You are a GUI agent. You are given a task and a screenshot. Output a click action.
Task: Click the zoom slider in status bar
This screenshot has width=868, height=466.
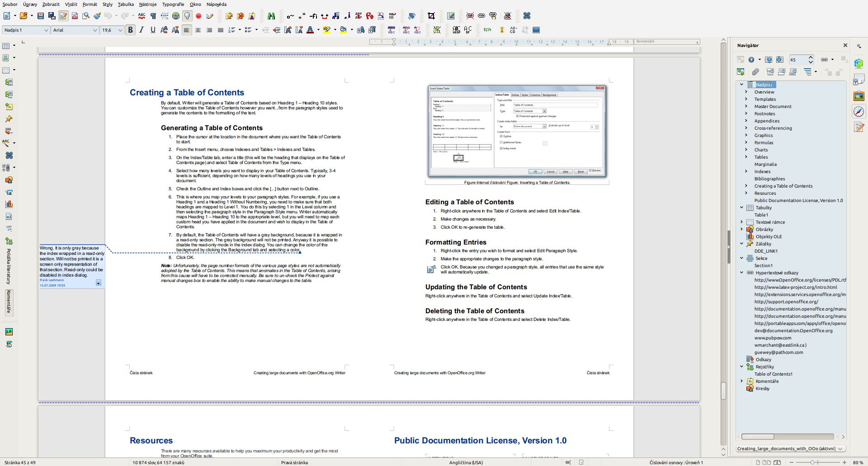coord(813,462)
